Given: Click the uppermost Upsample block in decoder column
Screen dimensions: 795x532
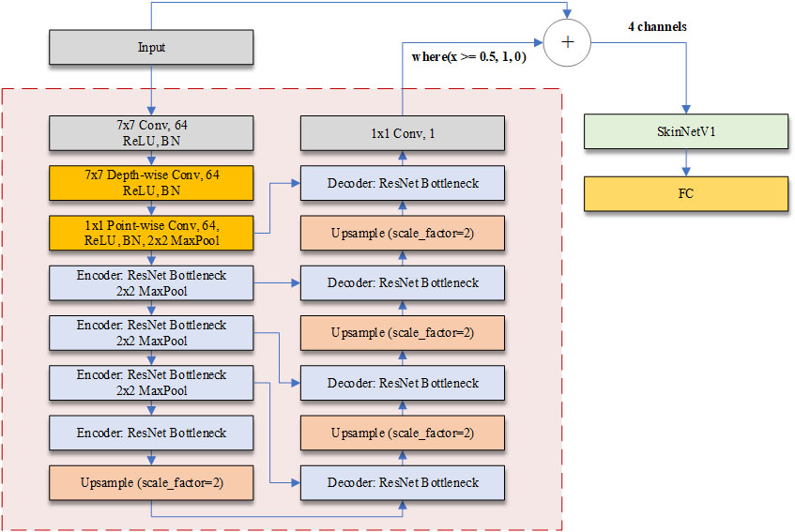Looking at the screenshot, I should coord(402,233).
